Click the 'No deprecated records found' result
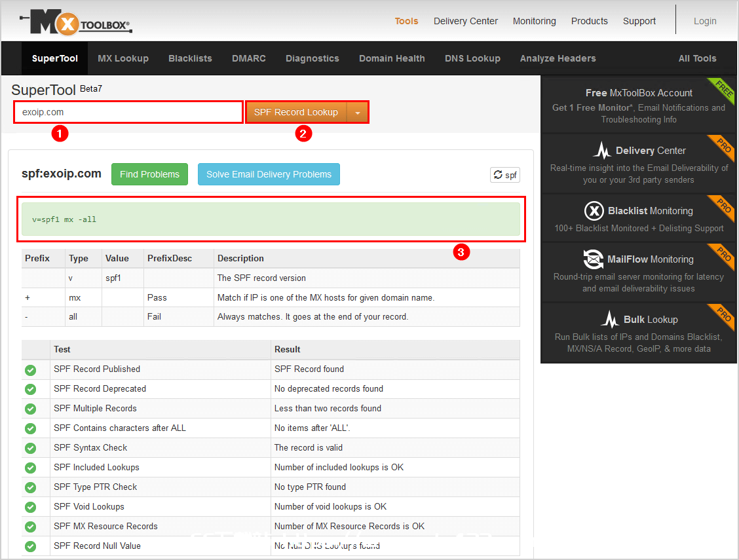The image size is (739, 560). point(329,389)
